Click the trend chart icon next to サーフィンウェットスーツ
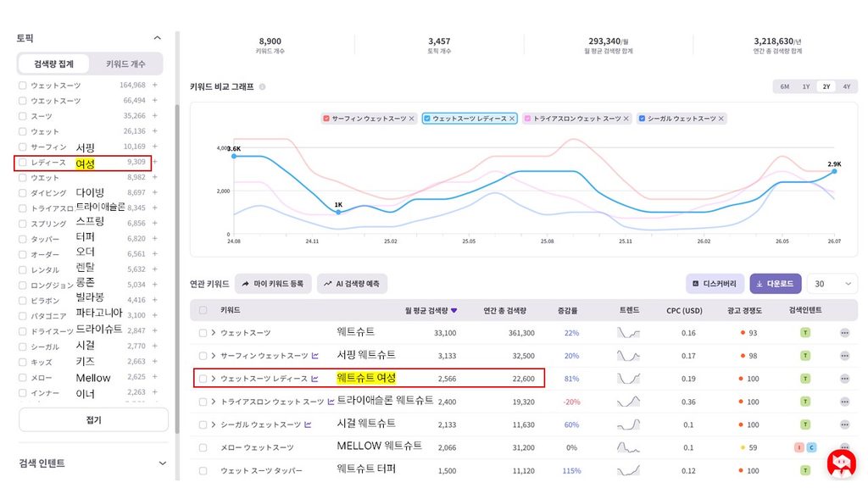The image size is (868, 488). tap(315, 356)
